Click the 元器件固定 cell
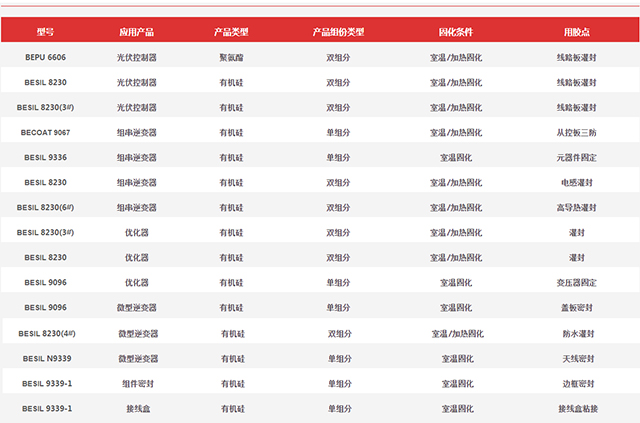The height and width of the screenshot is (423, 640). pos(576,157)
